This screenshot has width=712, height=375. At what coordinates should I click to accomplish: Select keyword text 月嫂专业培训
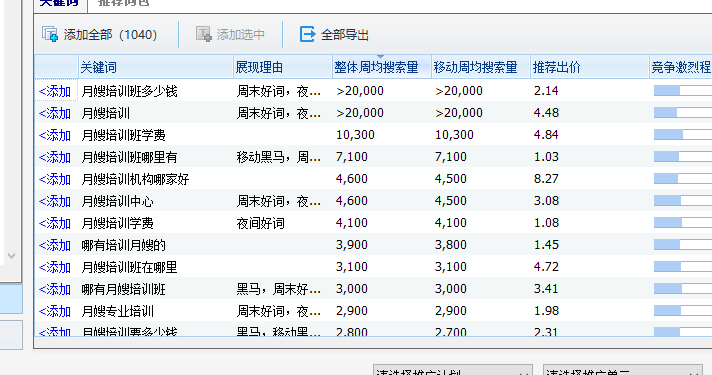118,311
